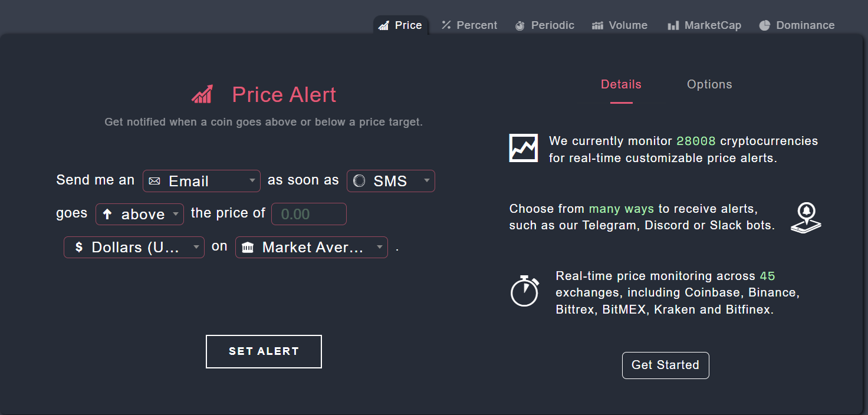Click the Get Started button
This screenshot has height=415, width=868.
click(x=665, y=365)
